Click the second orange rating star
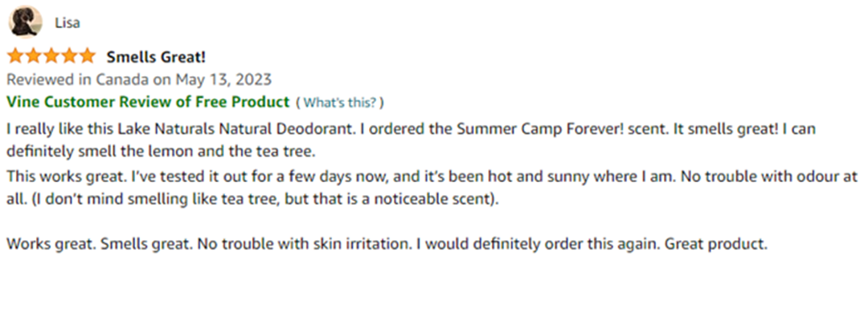Image resolution: width=868 pixels, height=321 pixels. (34, 57)
